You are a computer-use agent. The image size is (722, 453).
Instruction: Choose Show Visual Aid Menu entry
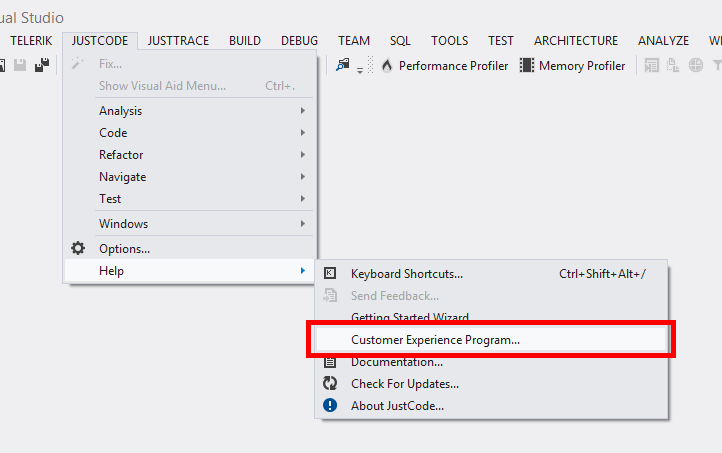(x=190, y=86)
